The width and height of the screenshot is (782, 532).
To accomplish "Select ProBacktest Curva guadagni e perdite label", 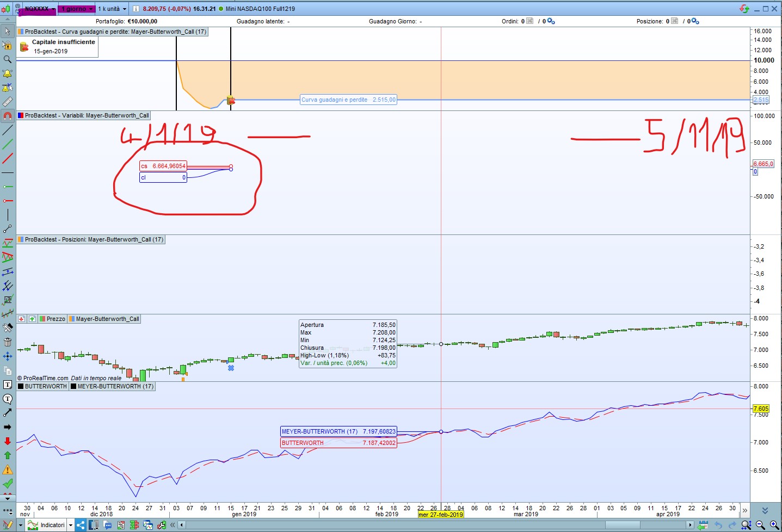I will coord(112,32).
